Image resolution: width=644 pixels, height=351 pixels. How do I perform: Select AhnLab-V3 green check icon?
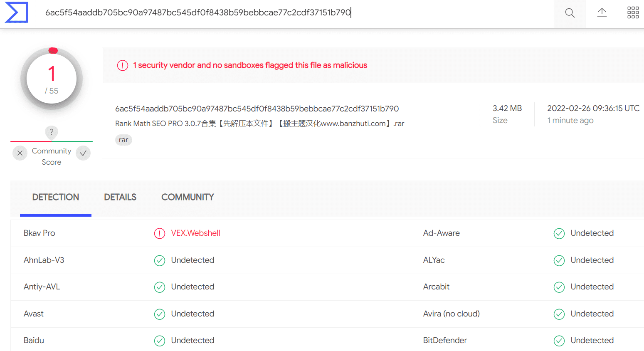point(160,260)
